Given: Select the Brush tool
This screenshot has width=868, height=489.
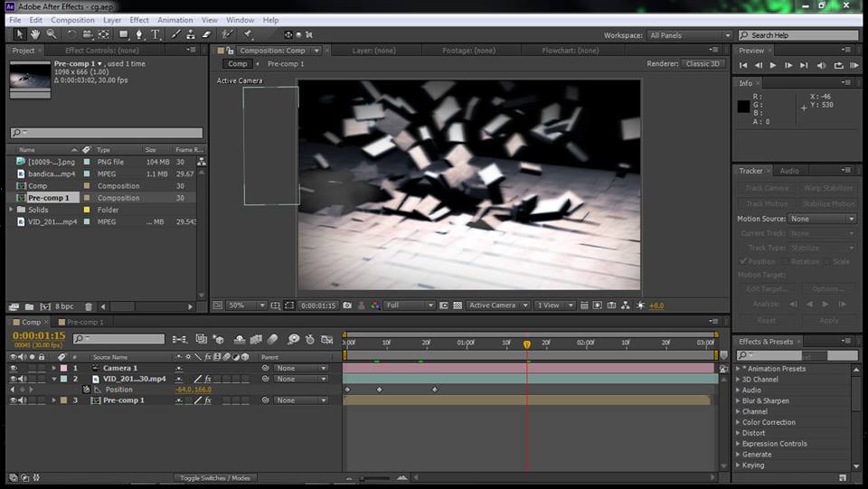Looking at the screenshot, I should point(175,34).
